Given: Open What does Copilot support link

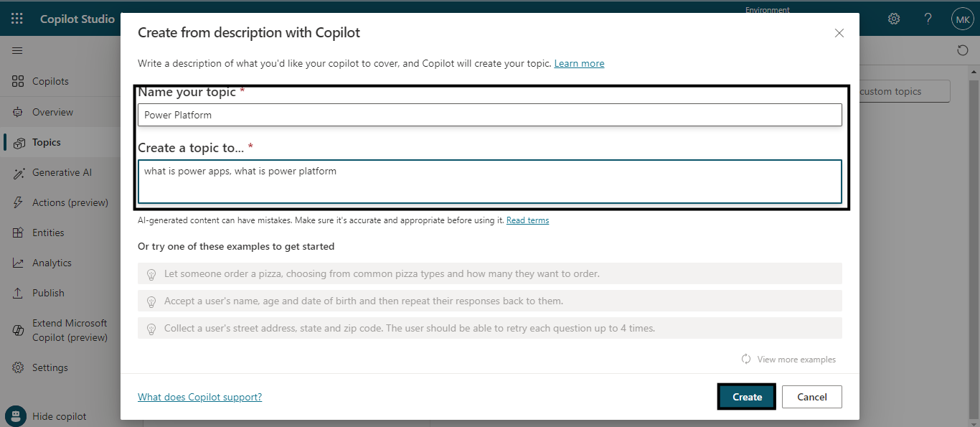Looking at the screenshot, I should point(199,397).
